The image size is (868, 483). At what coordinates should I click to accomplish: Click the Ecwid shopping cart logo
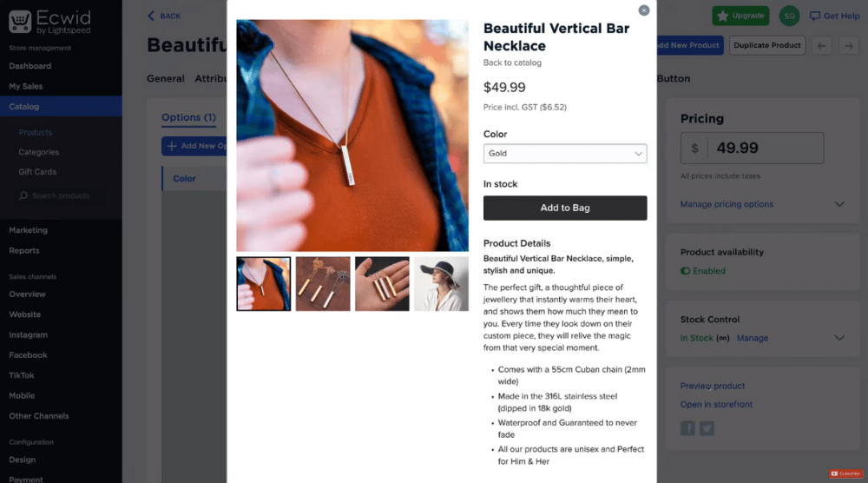(20, 22)
